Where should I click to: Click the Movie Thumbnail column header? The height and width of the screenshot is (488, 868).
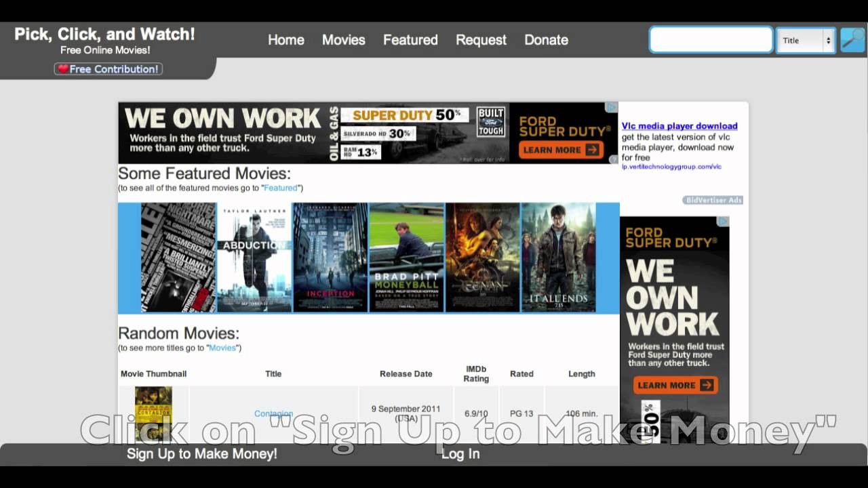(153, 373)
